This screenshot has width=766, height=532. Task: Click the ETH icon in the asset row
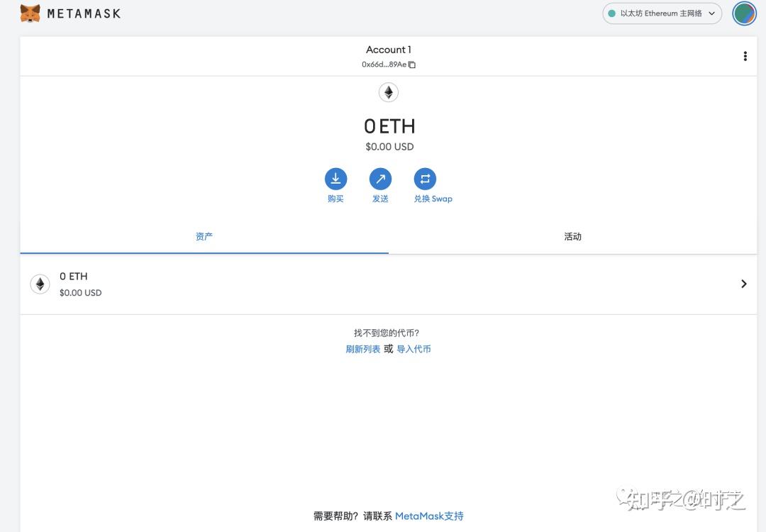[40, 284]
